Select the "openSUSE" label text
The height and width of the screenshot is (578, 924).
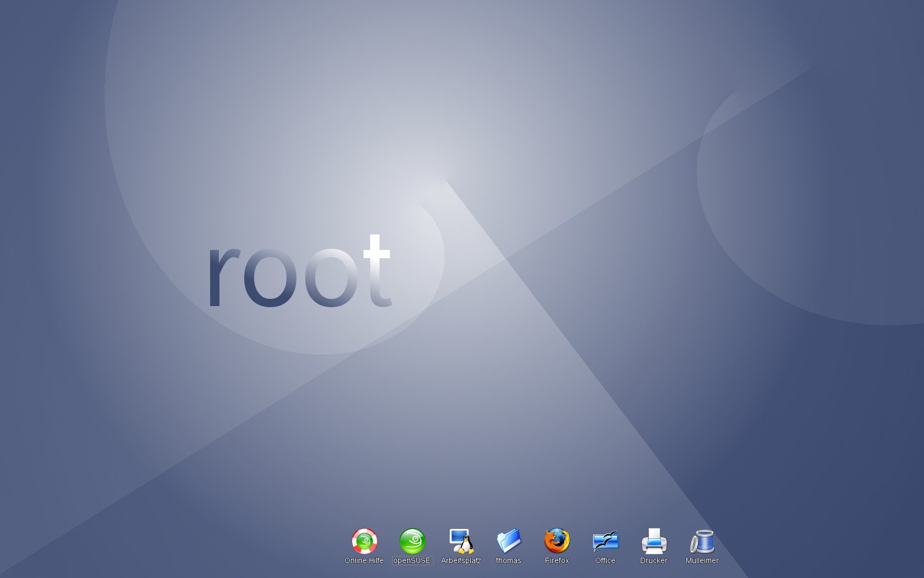click(412, 560)
